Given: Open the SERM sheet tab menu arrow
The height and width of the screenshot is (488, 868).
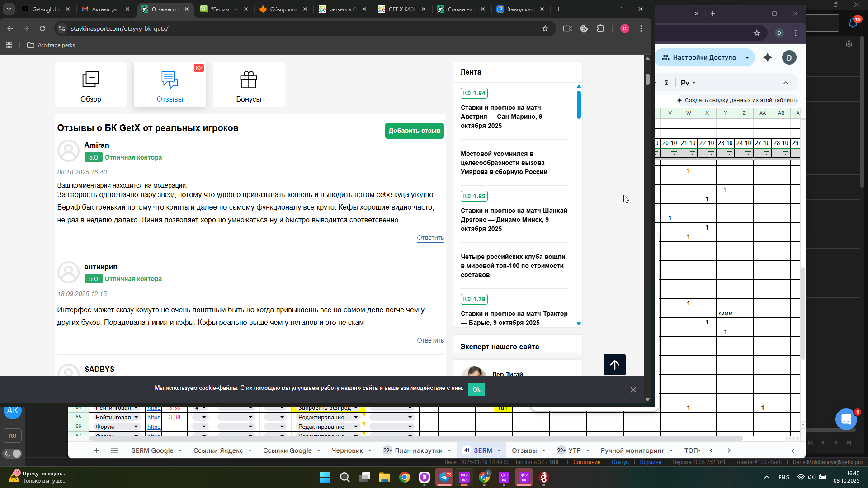Looking at the screenshot, I should (x=499, y=450).
